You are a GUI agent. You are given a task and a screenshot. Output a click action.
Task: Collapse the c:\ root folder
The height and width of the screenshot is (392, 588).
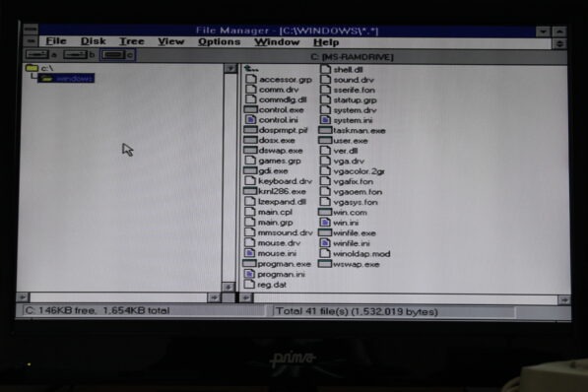click(x=32, y=68)
